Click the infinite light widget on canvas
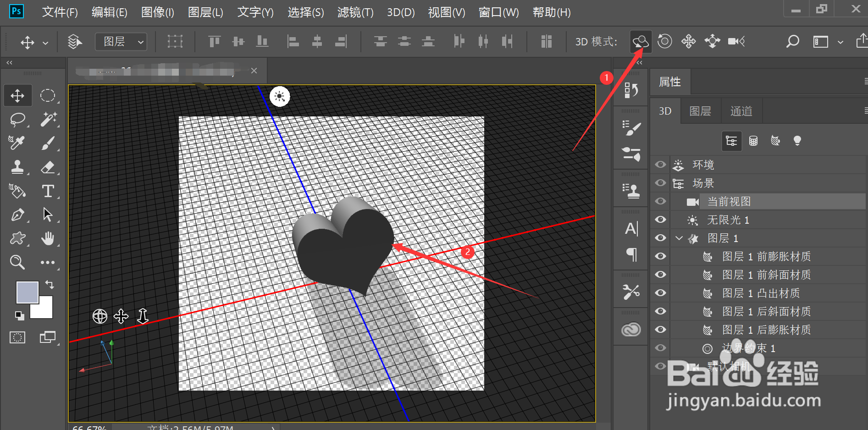The width and height of the screenshot is (868, 430). [280, 96]
